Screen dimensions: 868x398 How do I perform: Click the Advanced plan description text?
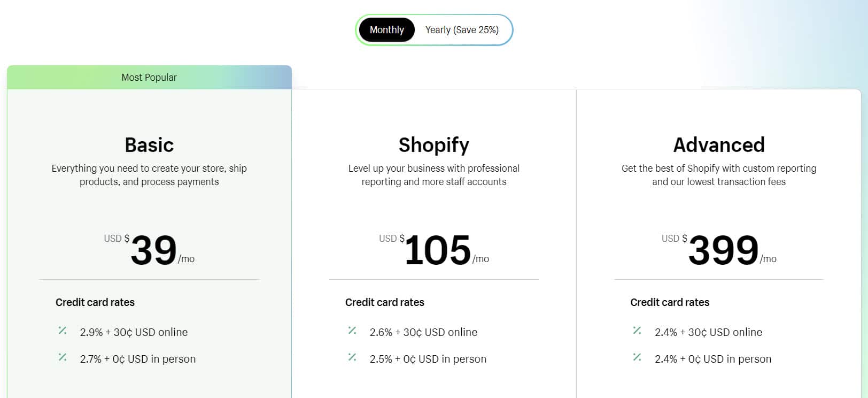tap(719, 175)
